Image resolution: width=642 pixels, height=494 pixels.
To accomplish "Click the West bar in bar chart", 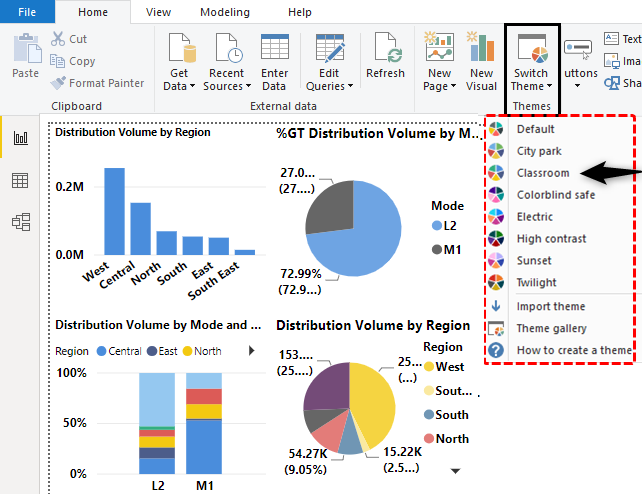I will 114,211.
